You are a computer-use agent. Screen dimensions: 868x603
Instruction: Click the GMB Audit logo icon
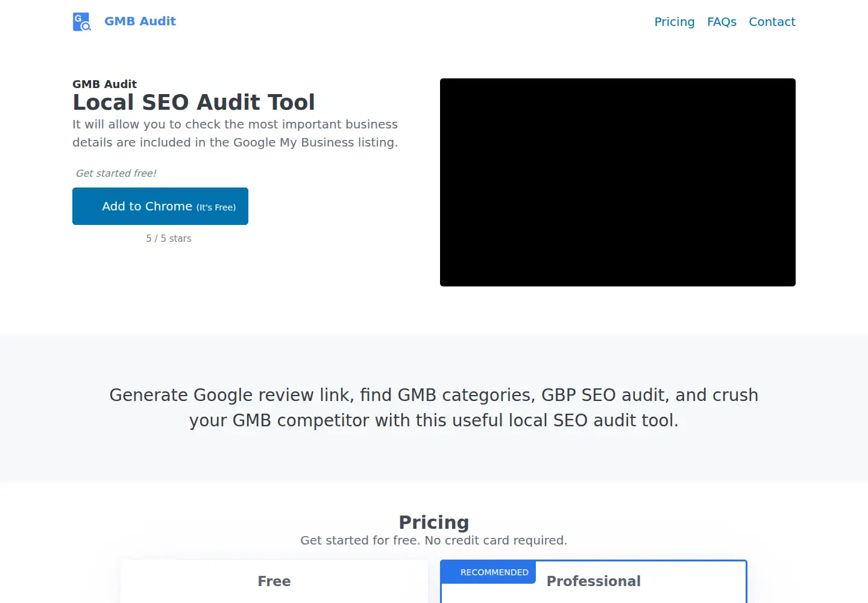[82, 22]
